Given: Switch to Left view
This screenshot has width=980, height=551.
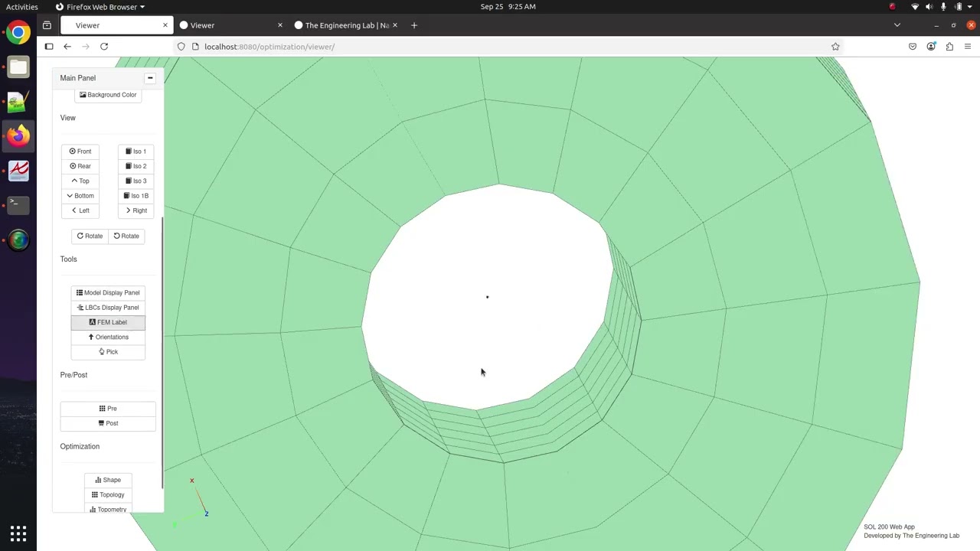Looking at the screenshot, I should pyautogui.click(x=80, y=210).
